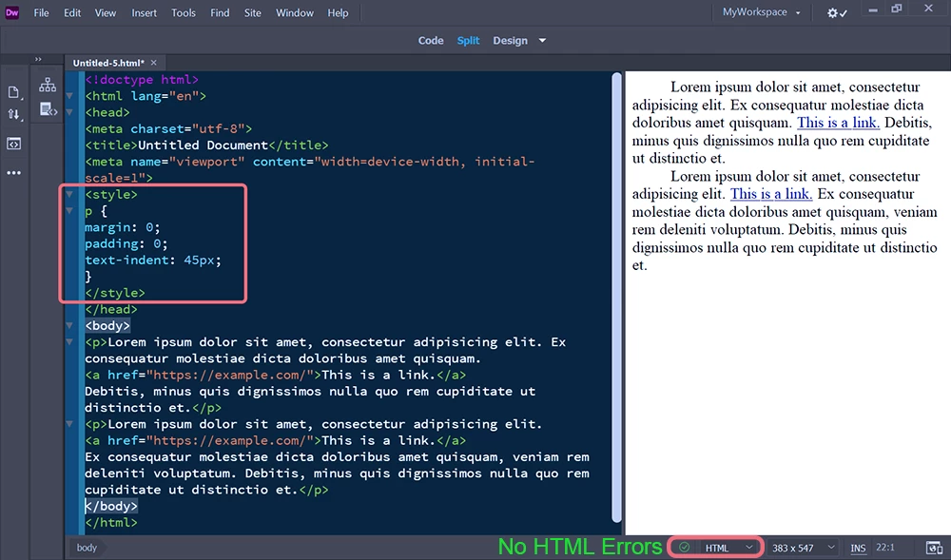
Task: Open the Edit menu
Action: tap(72, 12)
